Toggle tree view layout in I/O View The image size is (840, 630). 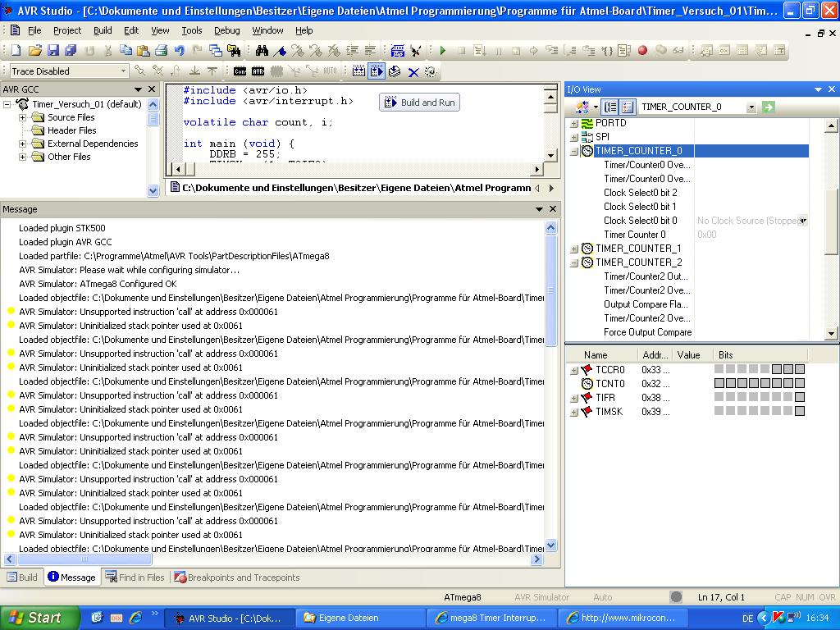(x=610, y=107)
